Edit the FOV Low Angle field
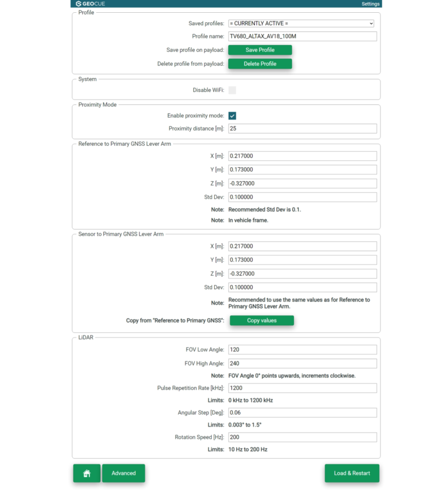 tap(303, 350)
